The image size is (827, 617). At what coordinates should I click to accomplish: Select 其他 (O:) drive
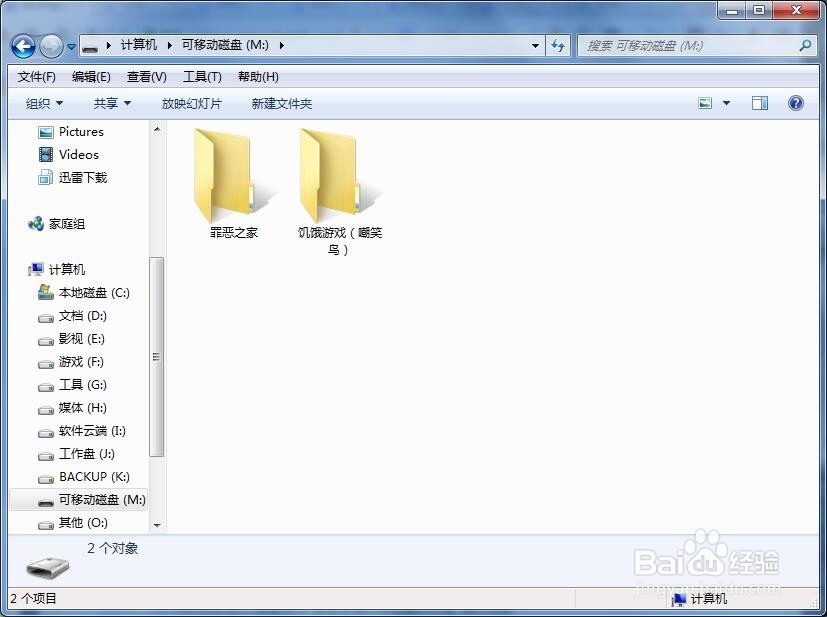(x=83, y=523)
